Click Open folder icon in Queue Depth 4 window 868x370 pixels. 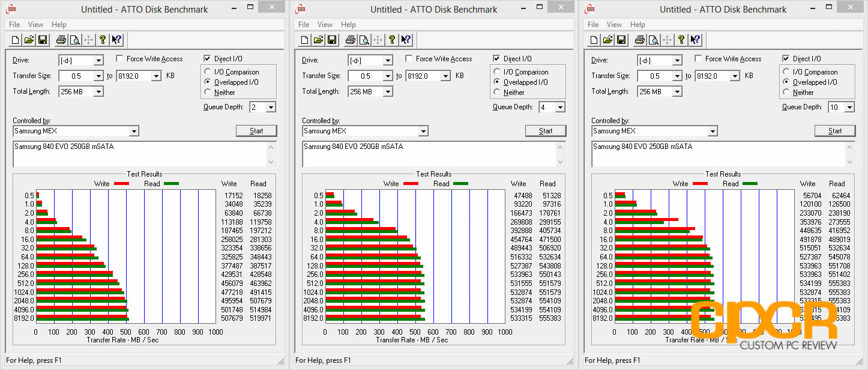click(x=319, y=40)
